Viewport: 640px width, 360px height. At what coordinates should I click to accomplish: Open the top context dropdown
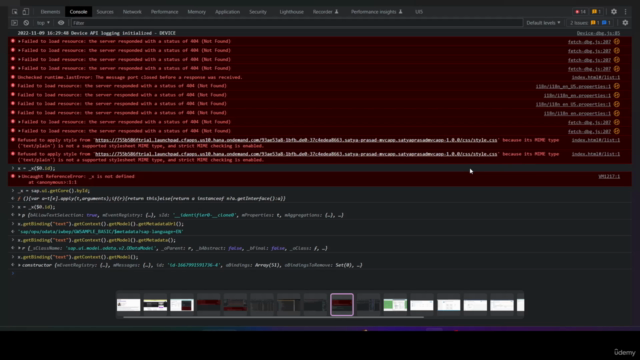43,23
